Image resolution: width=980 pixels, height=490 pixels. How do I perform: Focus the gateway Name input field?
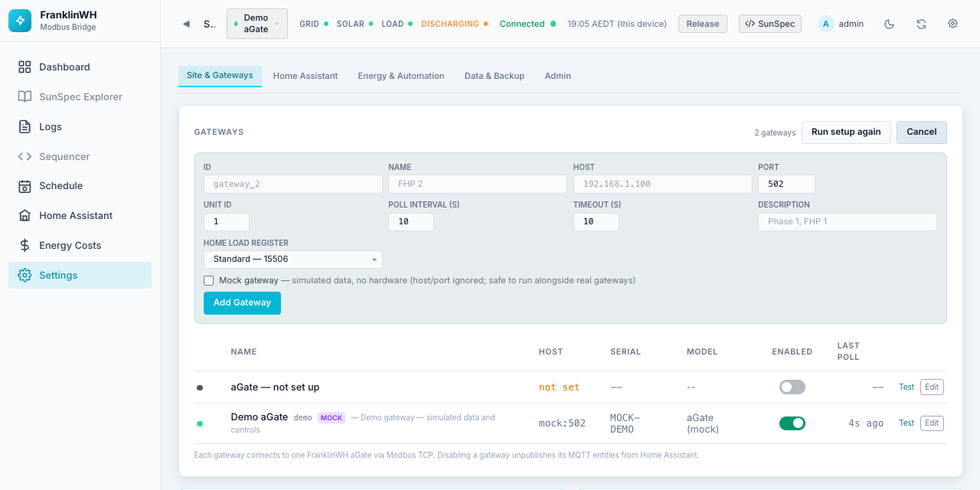click(478, 185)
